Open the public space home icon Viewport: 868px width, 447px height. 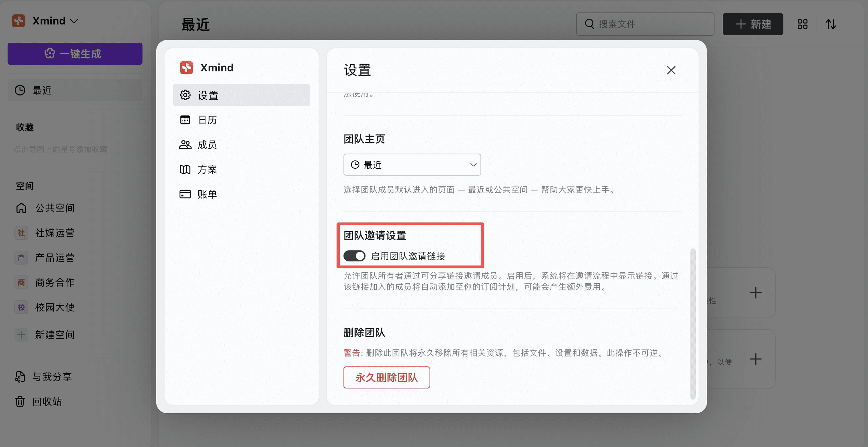[21, 208]
